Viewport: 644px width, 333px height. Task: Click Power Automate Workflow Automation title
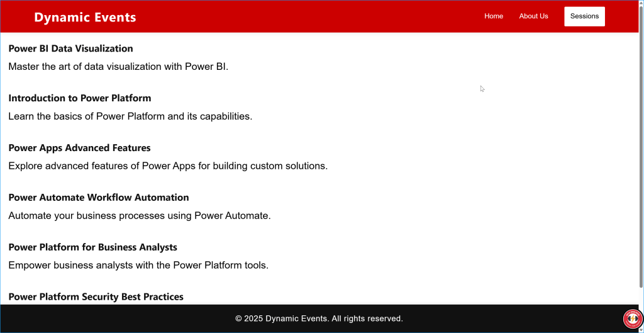(99, 198)
